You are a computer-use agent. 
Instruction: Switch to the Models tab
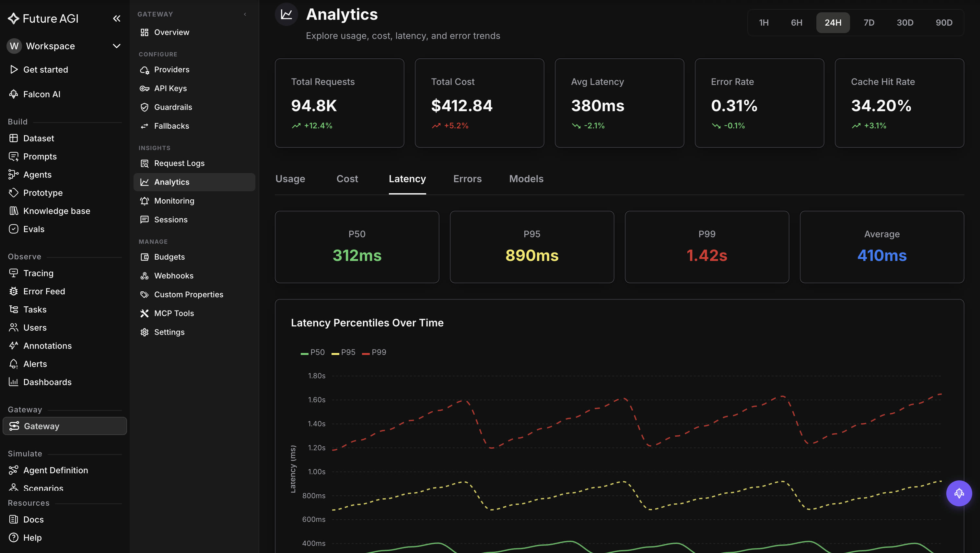tap(526, 179)
